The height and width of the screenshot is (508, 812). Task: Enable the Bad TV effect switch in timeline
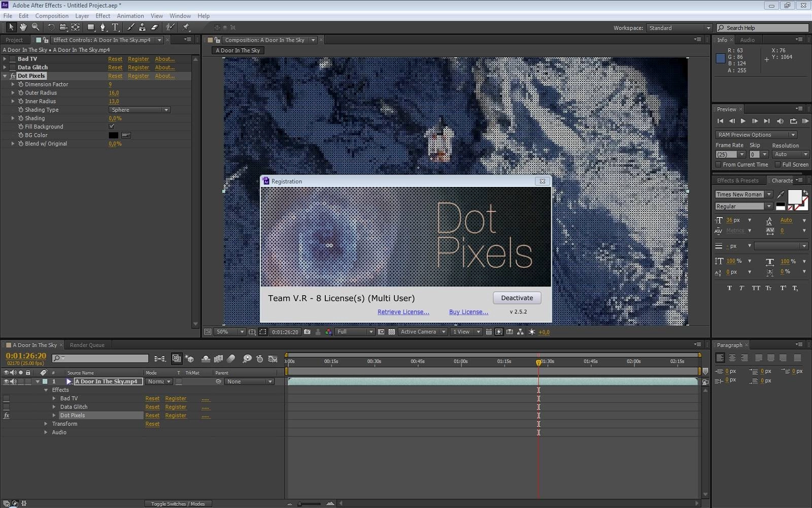click(6, 399)
